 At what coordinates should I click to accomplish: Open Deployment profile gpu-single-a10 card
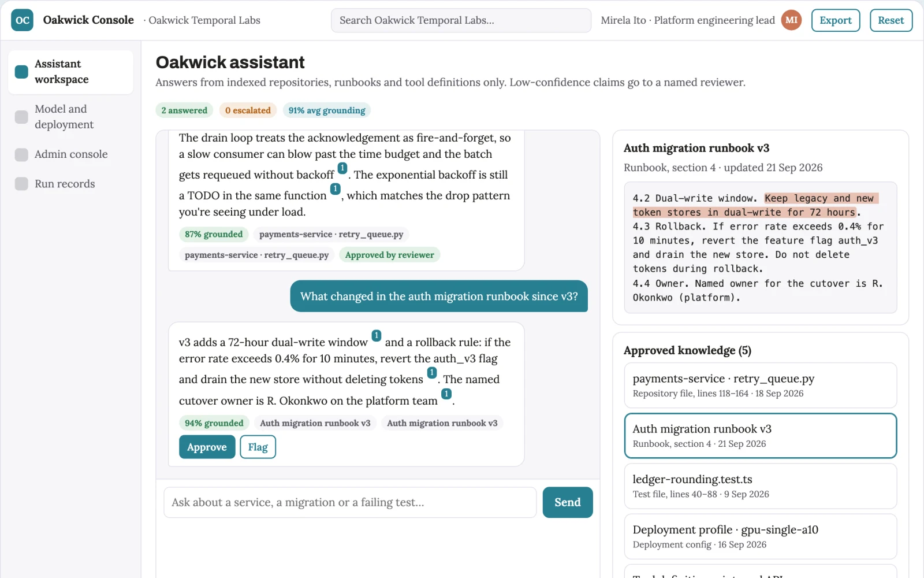pos(760,536)
